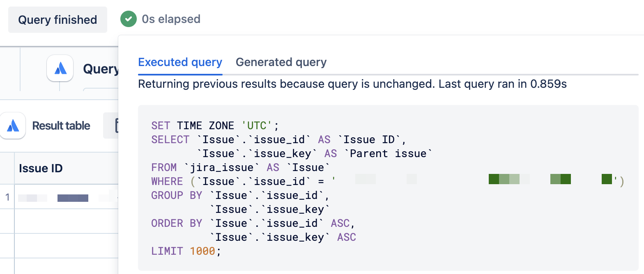Click the SET TIME ZONE 'UTC' line

pyautogui.click(x=215, y=126)
